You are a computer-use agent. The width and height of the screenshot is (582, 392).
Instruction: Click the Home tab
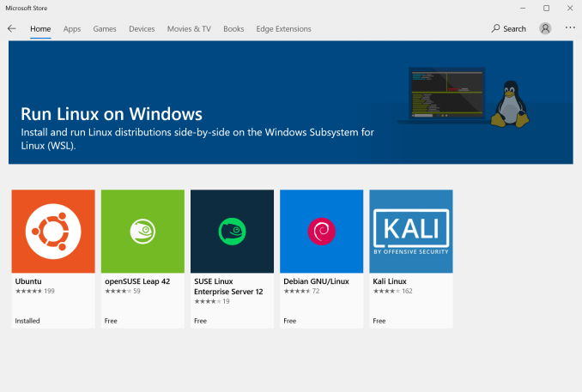[x=40, y=29]
